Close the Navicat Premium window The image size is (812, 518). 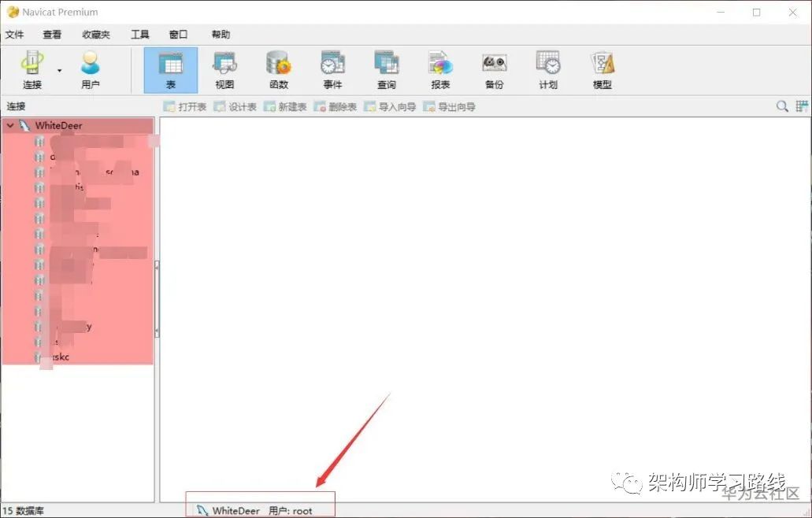coord(793,12)
